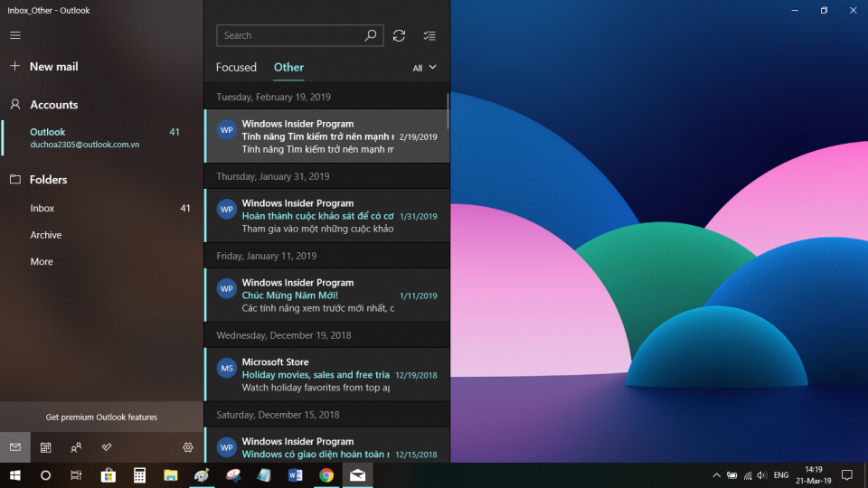
Task: Sync this view refresh icon
Action: pos(399,35)
